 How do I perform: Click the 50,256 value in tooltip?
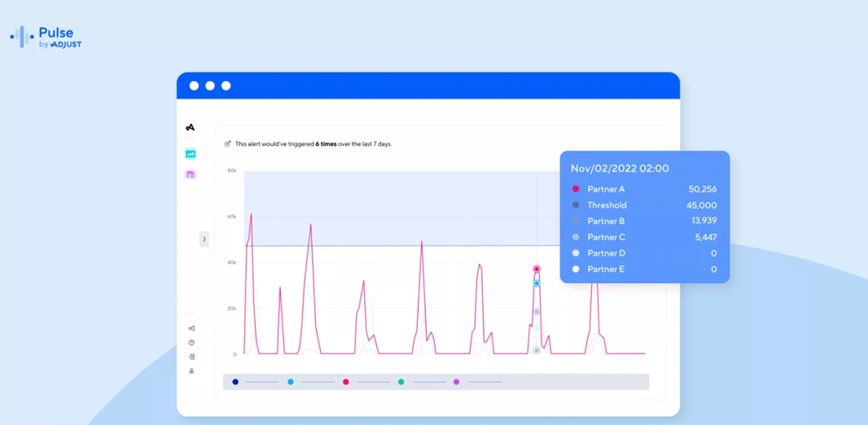[703, 189]
